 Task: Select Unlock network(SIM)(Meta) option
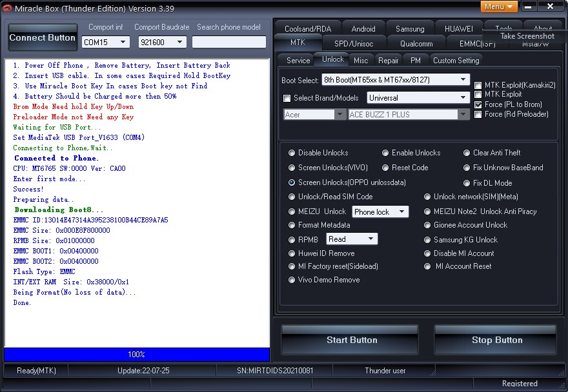(x=427, y=197)
